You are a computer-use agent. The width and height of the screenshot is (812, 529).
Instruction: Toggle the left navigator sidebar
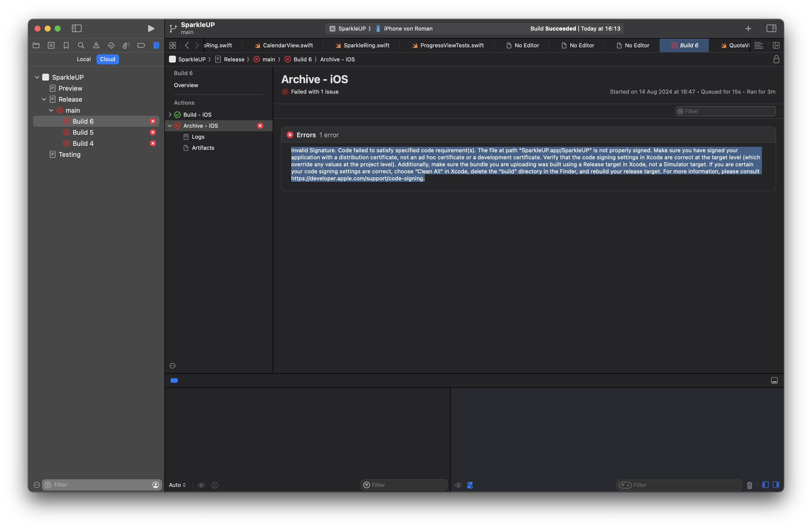(76, 29)
